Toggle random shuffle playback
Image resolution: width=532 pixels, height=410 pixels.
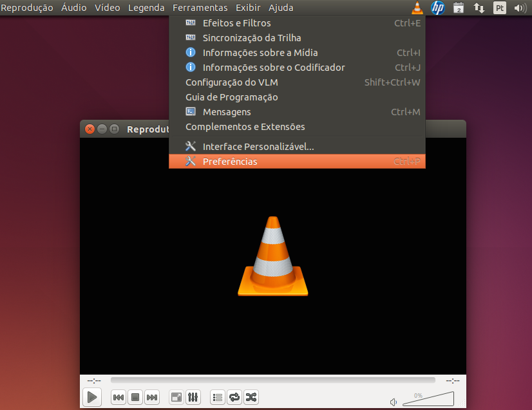pos(251,397)
